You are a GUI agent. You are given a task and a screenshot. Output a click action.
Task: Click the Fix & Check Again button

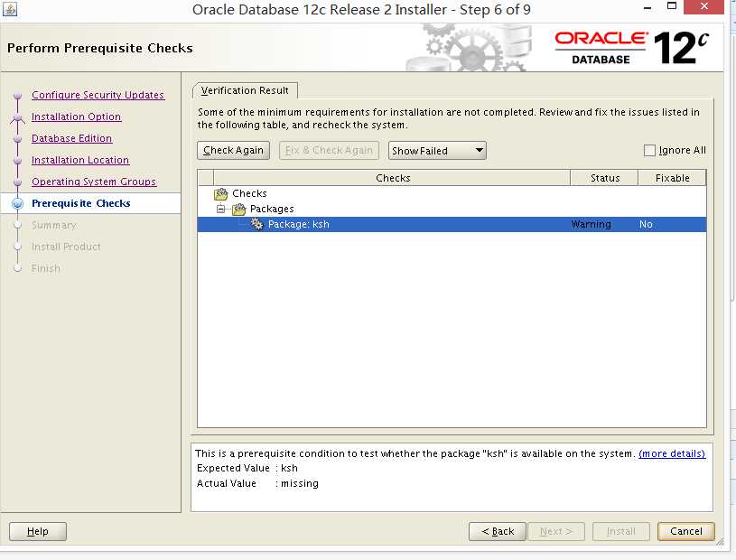[x=329, y=150]
